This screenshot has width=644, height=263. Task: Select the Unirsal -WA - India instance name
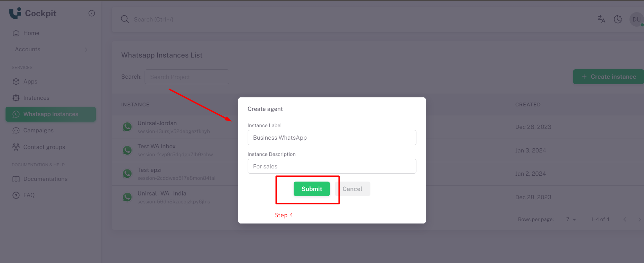pos(162,193)
